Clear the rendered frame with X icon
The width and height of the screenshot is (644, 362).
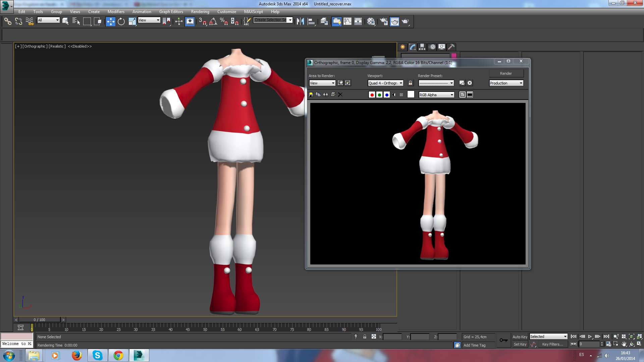[x=340, y=95]
